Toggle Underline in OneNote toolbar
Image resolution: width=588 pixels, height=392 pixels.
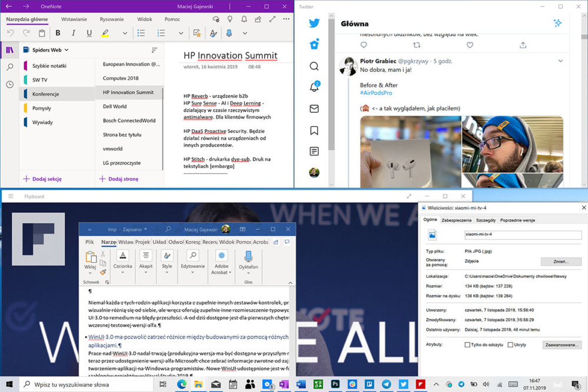tap(89, 33)
